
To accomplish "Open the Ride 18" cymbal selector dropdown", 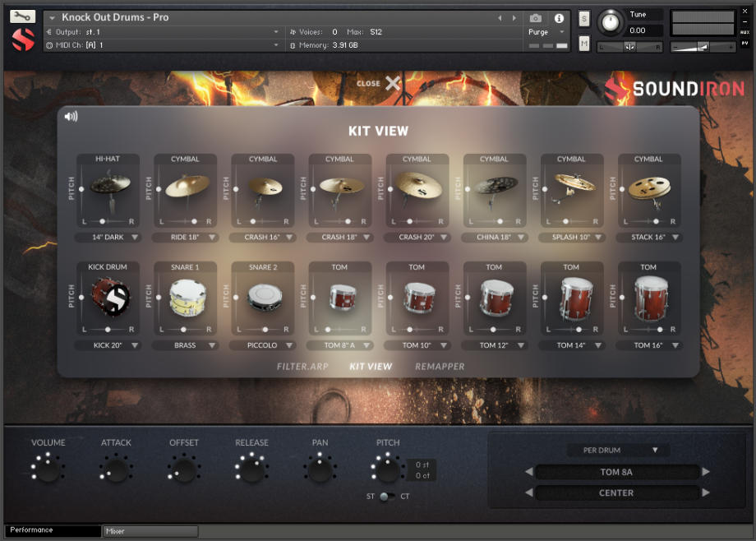I will coord(185,238).
